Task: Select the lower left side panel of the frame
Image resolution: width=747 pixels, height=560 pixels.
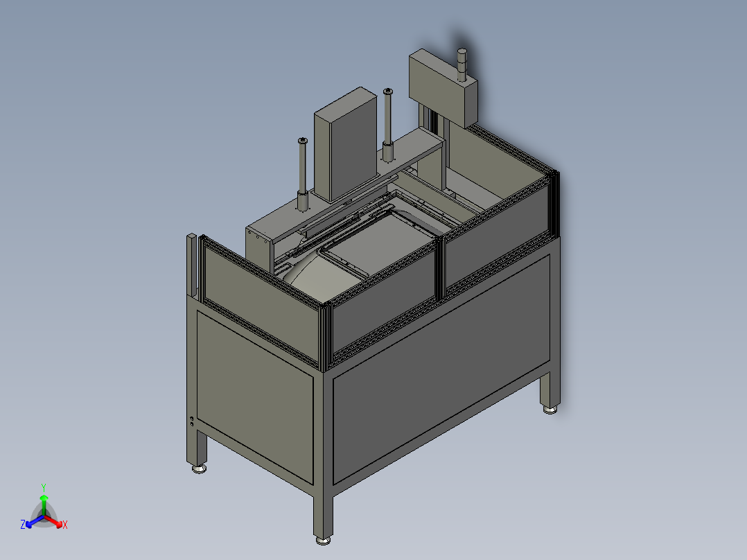Action: pos(255,398)
